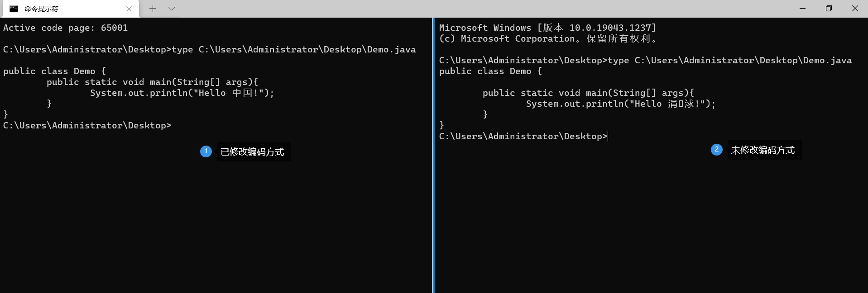
Task: Click the Hello 中国 println line
Action: click(182, 93)
